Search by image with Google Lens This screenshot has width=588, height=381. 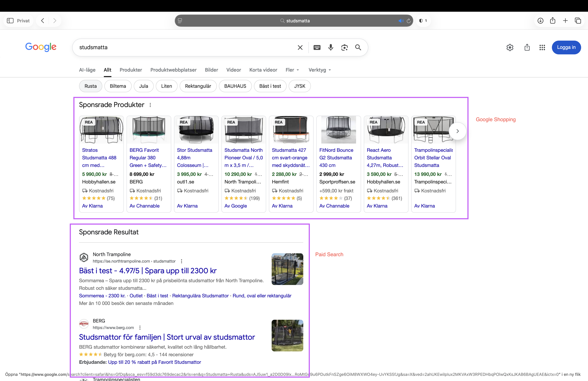[x=344, y=47]
